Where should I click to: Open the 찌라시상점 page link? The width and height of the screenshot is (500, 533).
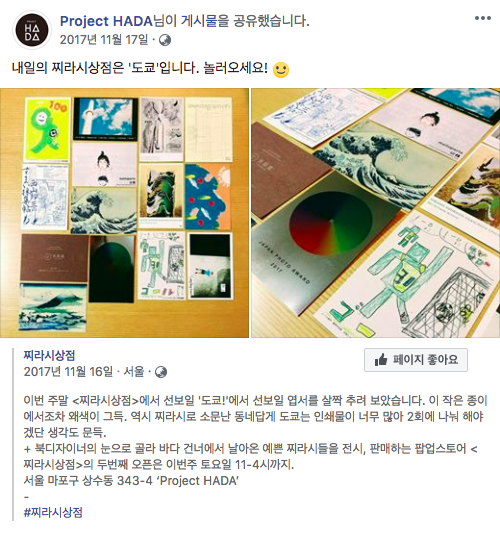click(49, 355)
